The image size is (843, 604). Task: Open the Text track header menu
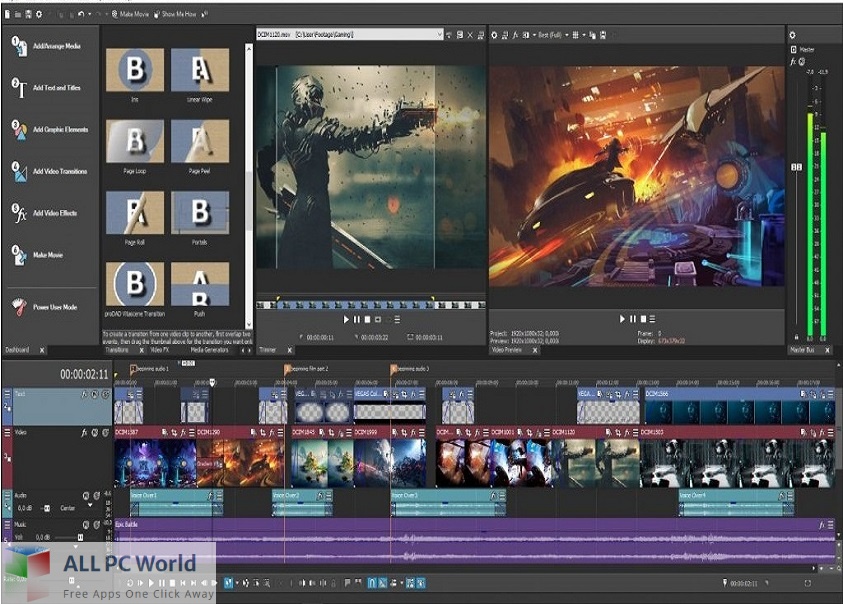pos(7,394)
